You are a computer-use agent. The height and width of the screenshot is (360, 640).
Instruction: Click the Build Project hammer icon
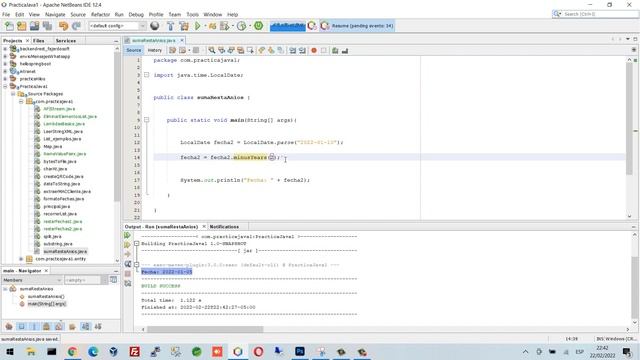tap(171, 26)
